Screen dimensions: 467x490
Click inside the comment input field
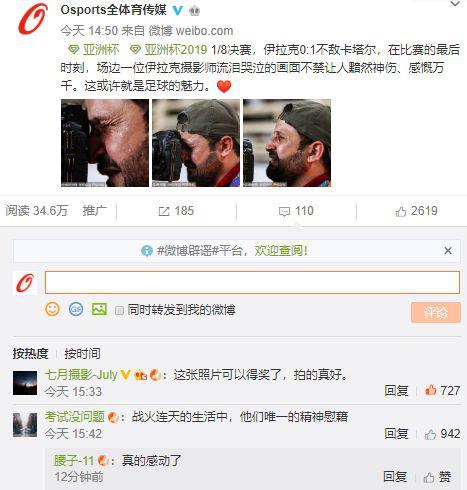pyautogui.click(x=252, y=282)
